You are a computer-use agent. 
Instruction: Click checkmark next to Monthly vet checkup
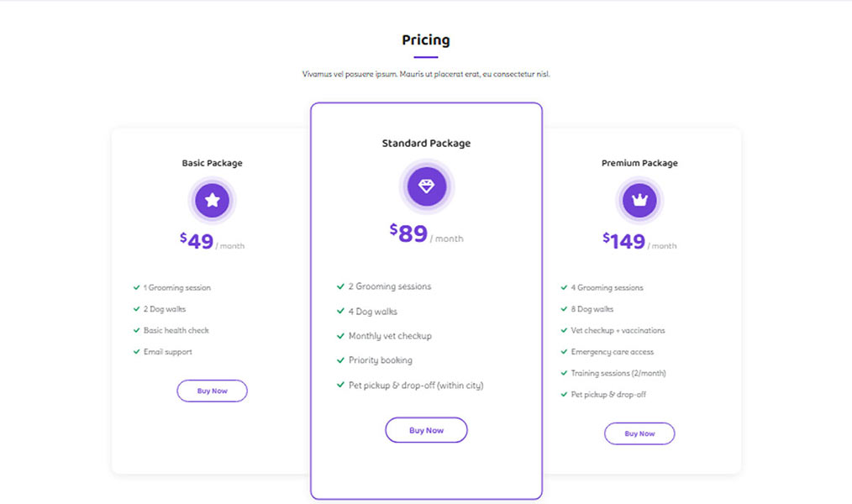pos(340,336)
